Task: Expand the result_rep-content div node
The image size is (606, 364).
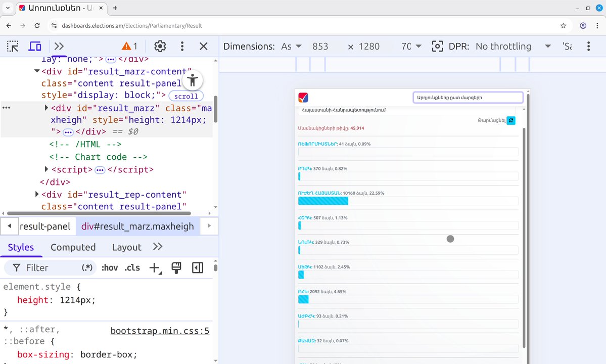Action: [37, 194]
